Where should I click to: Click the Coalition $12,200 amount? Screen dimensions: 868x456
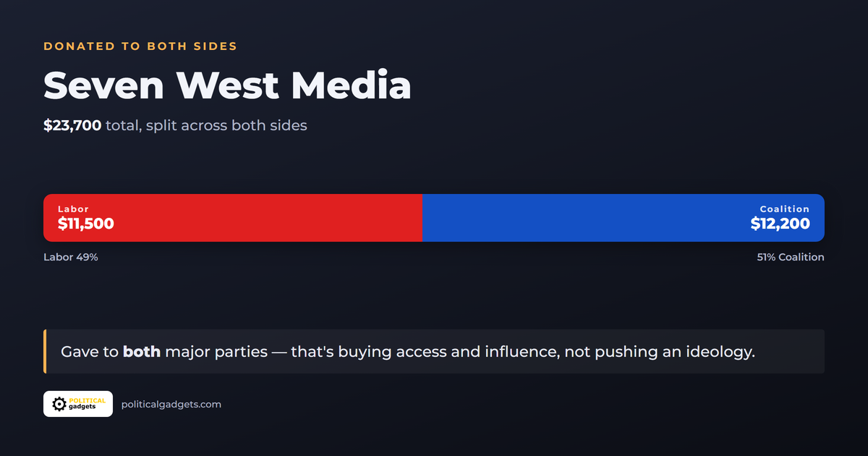(780, 224)
